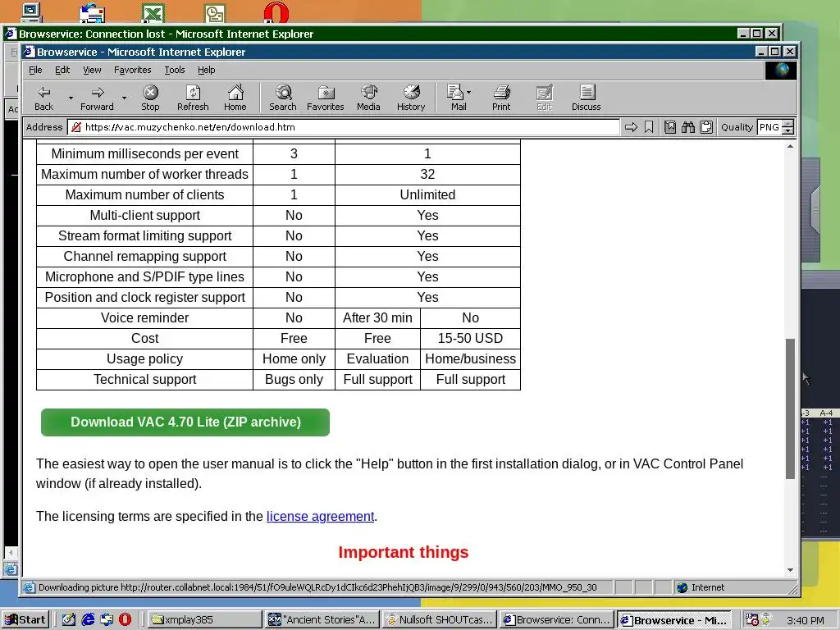Click the "15-50 USD" cost cell

pos(470,339)
